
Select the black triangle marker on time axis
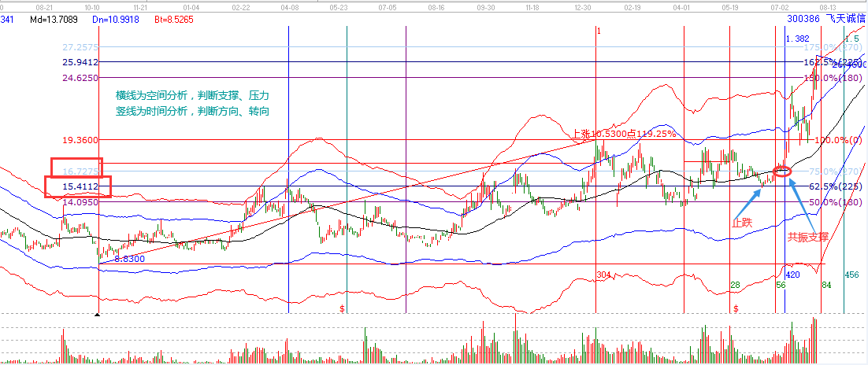pos(98,315)
